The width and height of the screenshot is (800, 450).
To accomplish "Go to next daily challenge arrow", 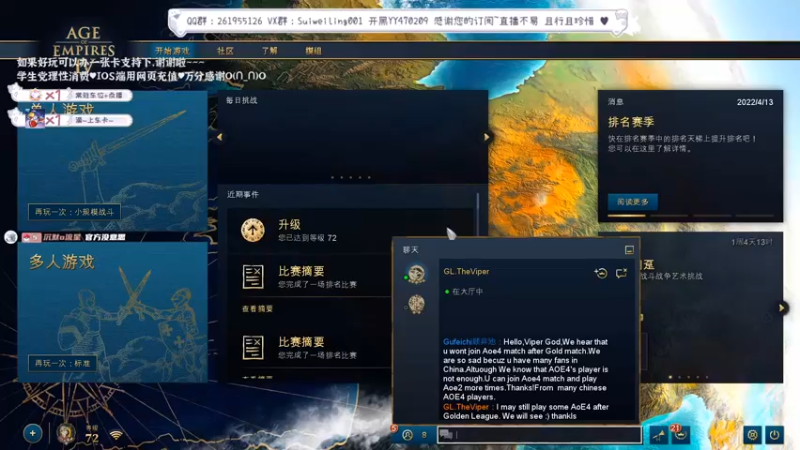I will click(486, 137).
